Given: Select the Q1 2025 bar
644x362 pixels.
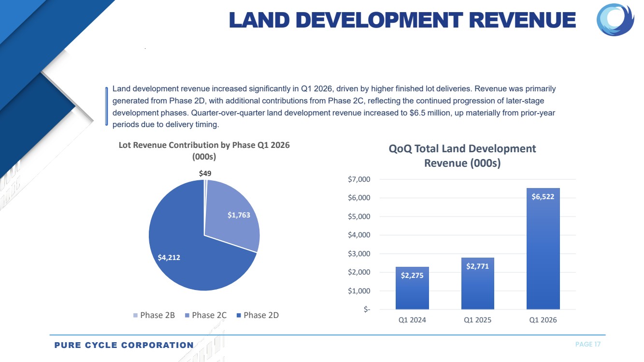Looking at the screenshot, I should click(x=478, y=283).
